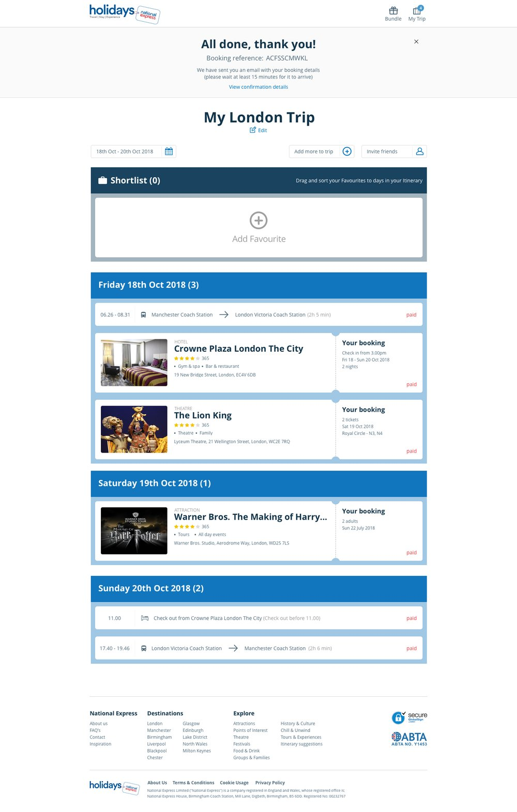Select the 18th Oct - 20th Oct 2018 date field

tap(125, 151)
